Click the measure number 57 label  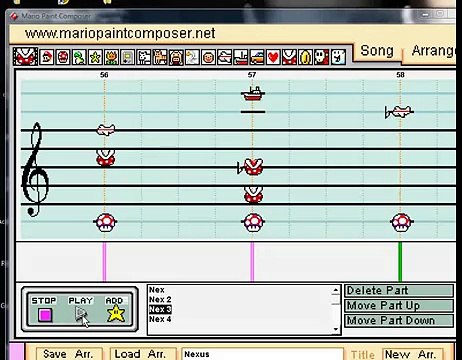point(252,75)
